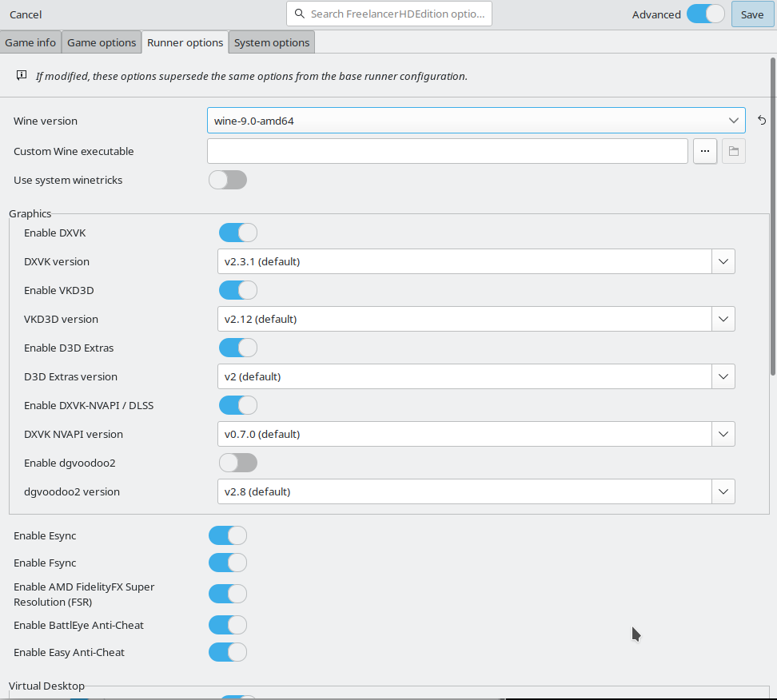Screen dimensions: 777x700
Task: Toggle Use system winetricks
Action: (x=228, y=180)
